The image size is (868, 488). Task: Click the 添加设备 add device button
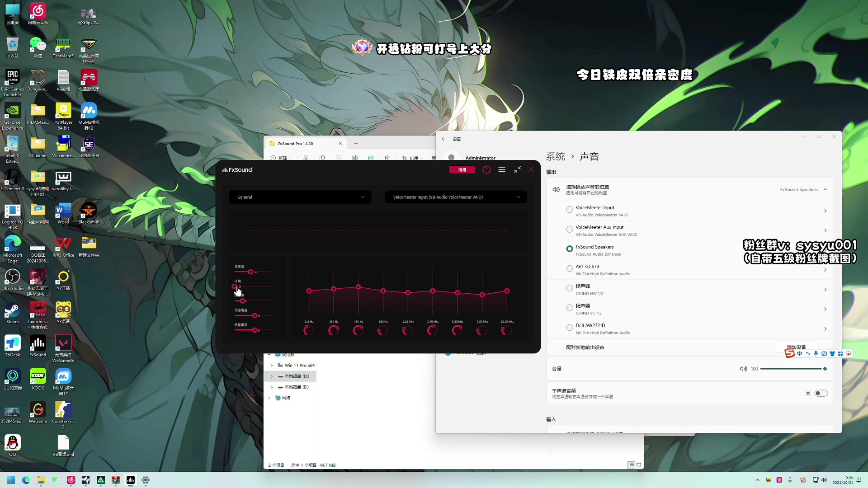796,347
